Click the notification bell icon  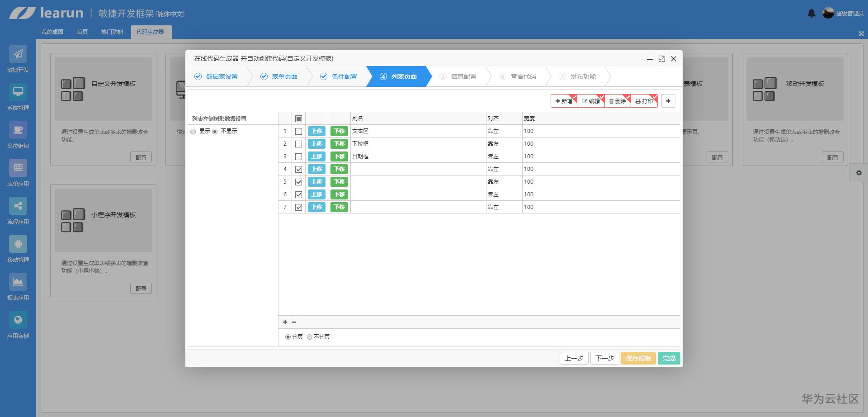pos(811,13)
